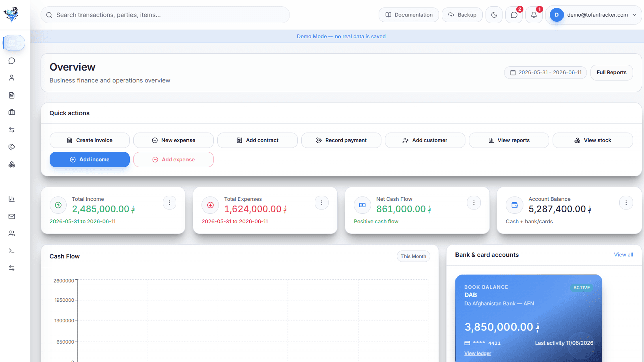The image size is (644, 362).
Task: Click the blue Add income button
Action: (90, 160)
